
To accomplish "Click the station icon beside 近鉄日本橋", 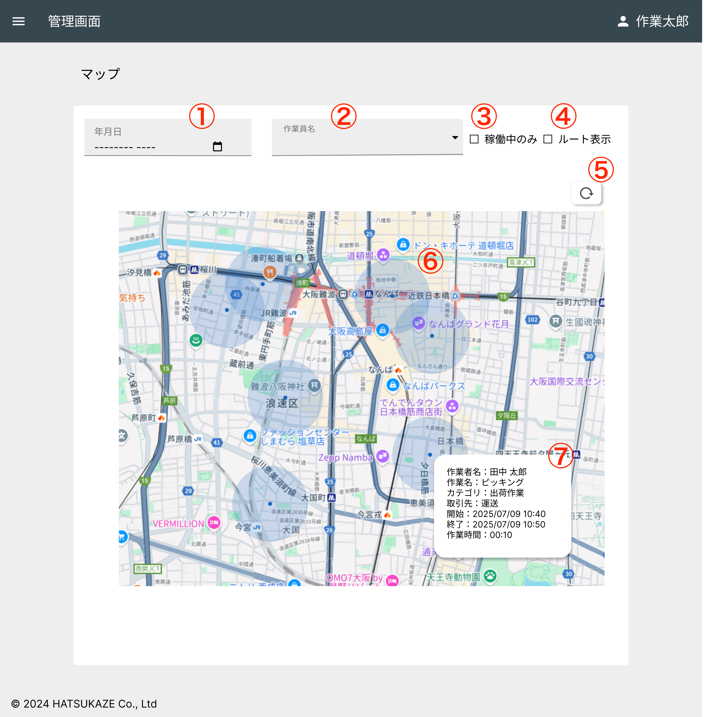I will tap(455, 296).
